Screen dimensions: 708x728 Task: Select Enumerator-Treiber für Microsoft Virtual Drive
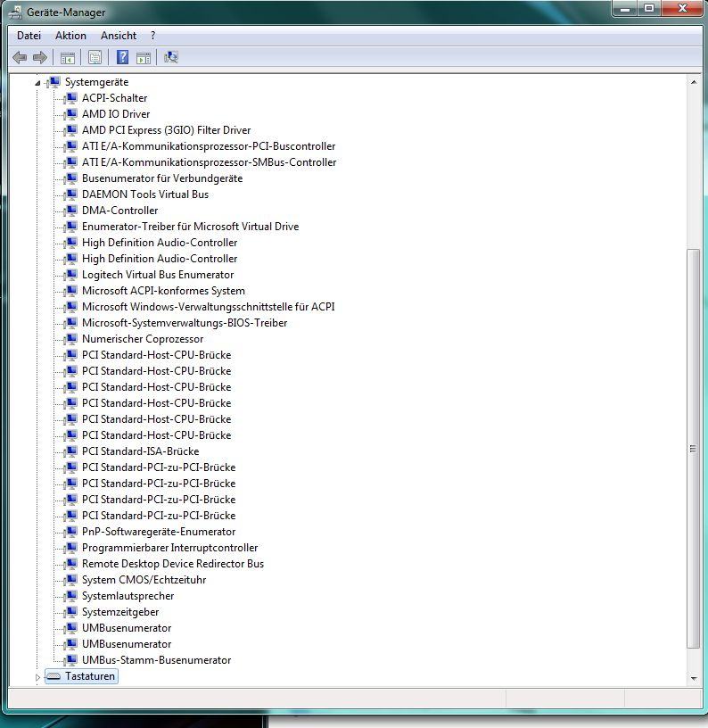190,227
